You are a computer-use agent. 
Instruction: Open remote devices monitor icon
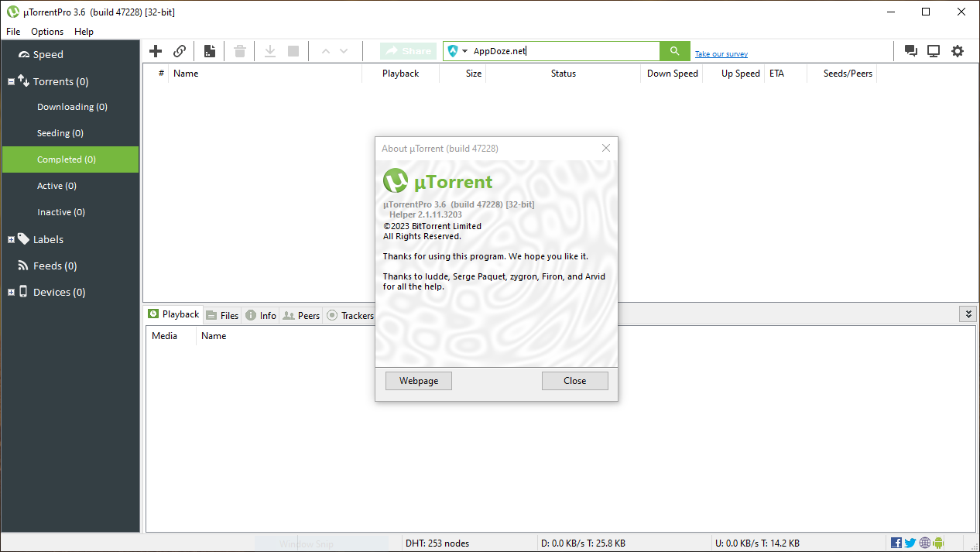[934, 50]
